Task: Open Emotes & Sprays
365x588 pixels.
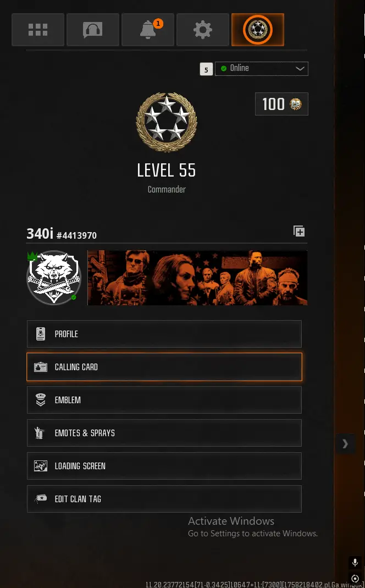Action: point(164,433)
